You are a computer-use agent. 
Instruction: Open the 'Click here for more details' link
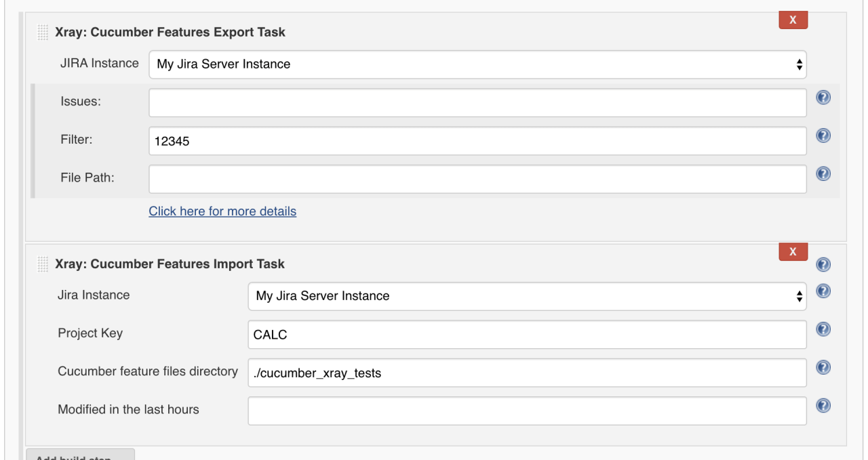222,211
